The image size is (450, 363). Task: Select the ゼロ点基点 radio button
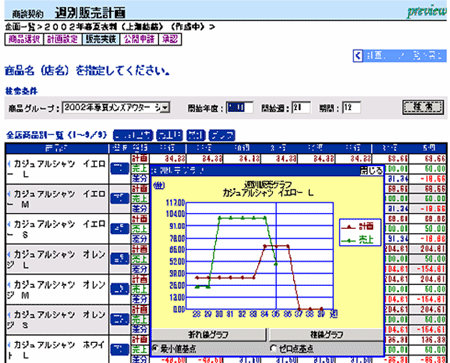[273, 349]
